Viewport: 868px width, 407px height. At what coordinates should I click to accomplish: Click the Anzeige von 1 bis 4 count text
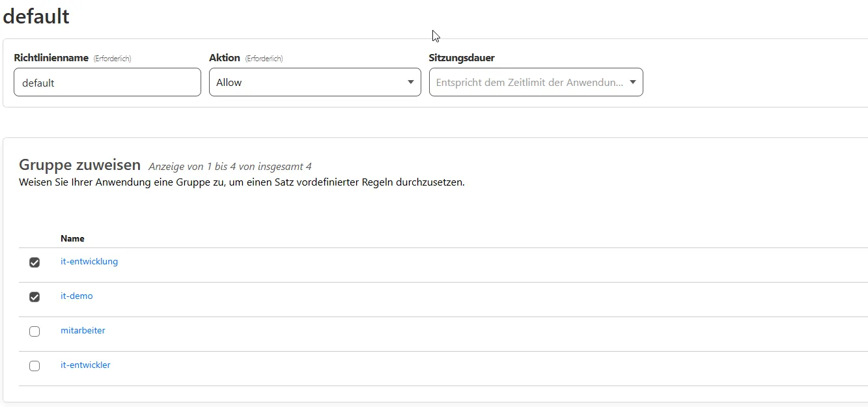pos(230,167)
